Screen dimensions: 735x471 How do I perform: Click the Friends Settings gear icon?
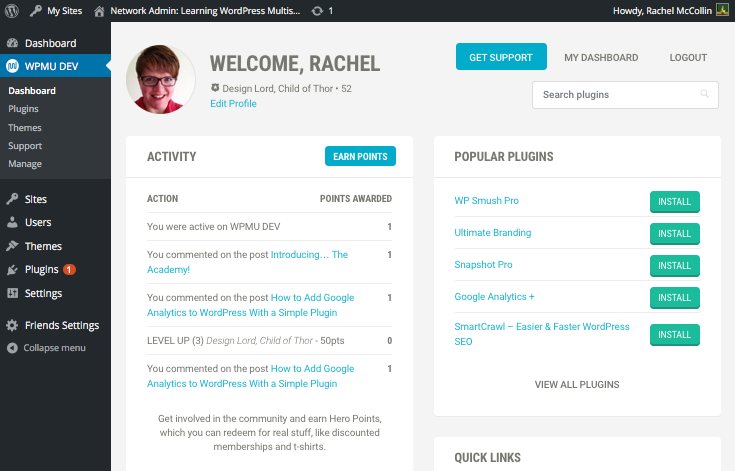(x=13, y=325)
